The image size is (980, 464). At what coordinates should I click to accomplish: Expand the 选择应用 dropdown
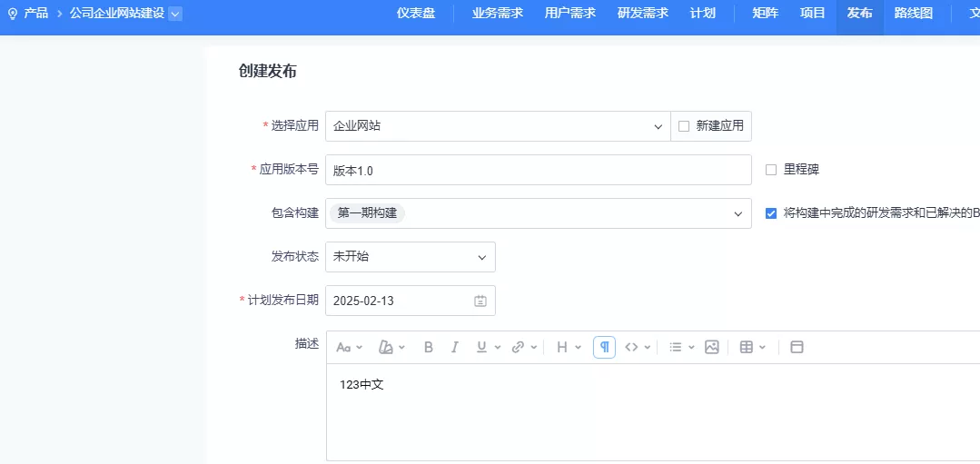[658, 126]
